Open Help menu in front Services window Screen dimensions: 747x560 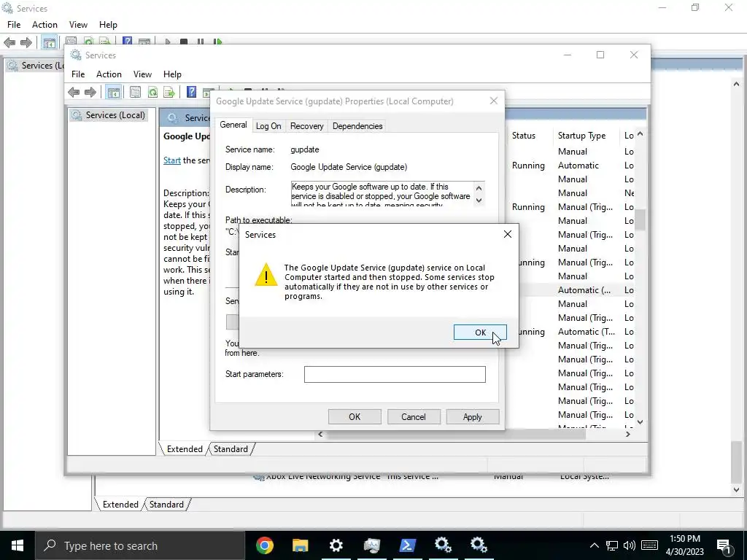pyautogui.click(x=172, y=74)
